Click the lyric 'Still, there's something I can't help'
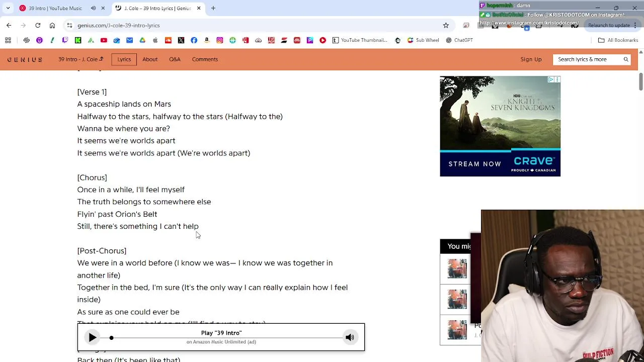The width and height of the screenshot is (644, 362). (x=138, y=226)
